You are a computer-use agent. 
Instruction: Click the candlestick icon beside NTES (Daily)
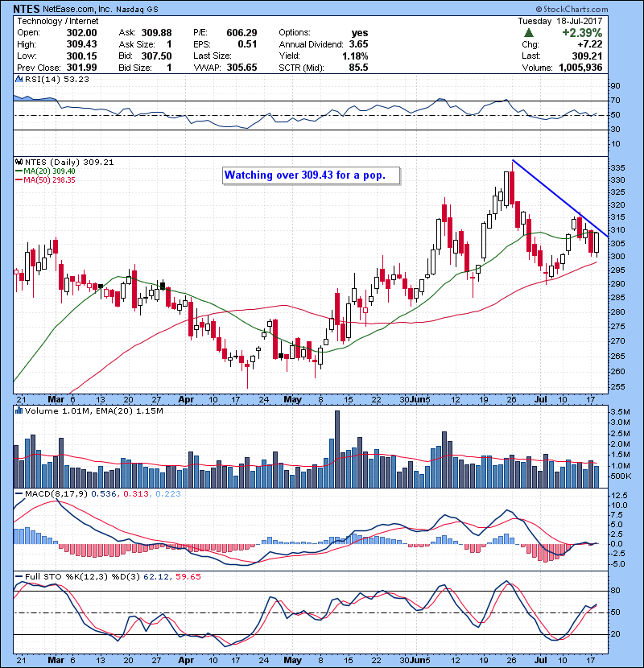(19, 163)
